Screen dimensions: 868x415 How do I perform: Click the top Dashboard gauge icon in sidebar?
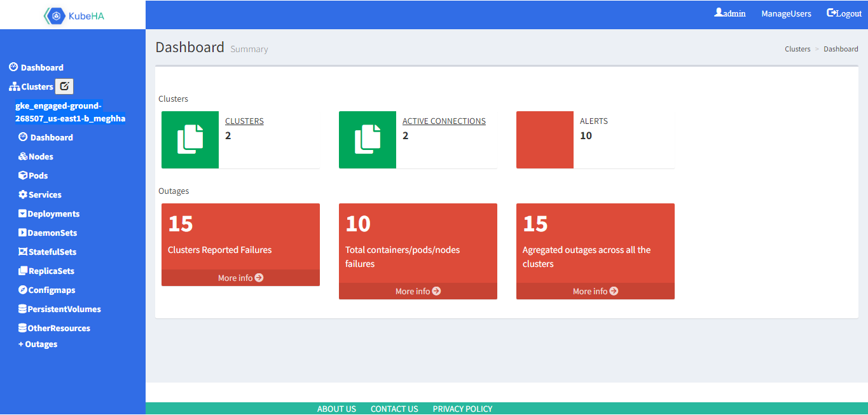[x=13, y=67]
